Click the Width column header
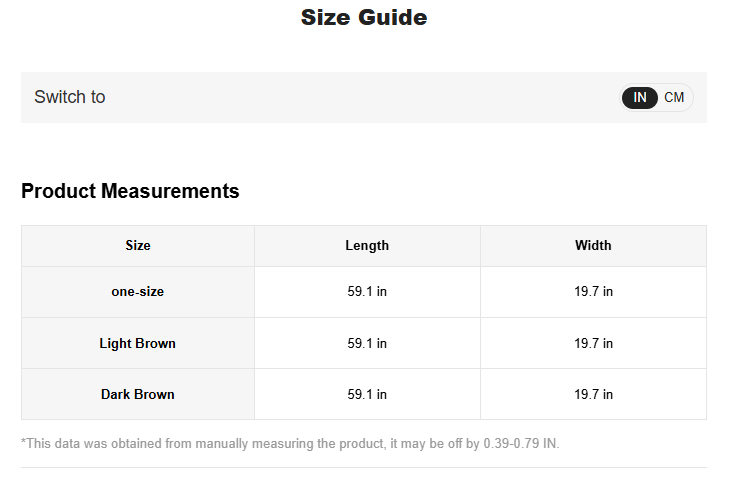 click(593, 245)
